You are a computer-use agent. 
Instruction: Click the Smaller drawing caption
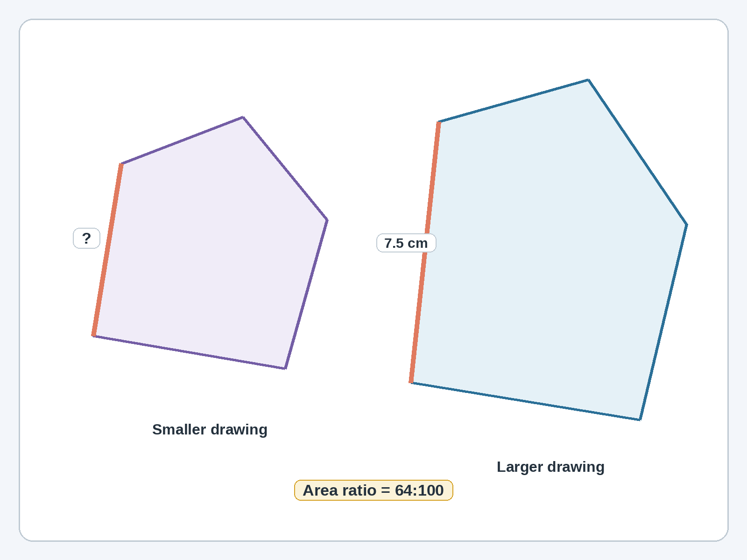(x=210, y=429)
